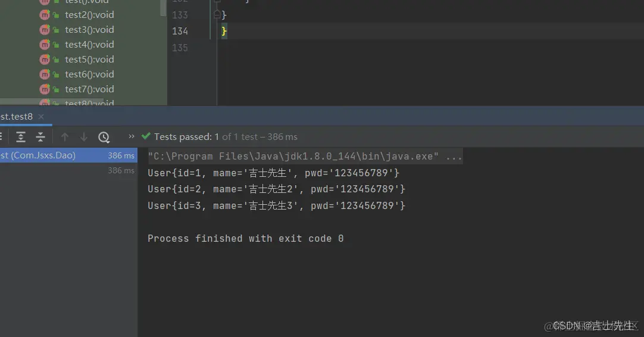Select test7():void in structure list
The image size is (644, 337).
coord(89,89)
